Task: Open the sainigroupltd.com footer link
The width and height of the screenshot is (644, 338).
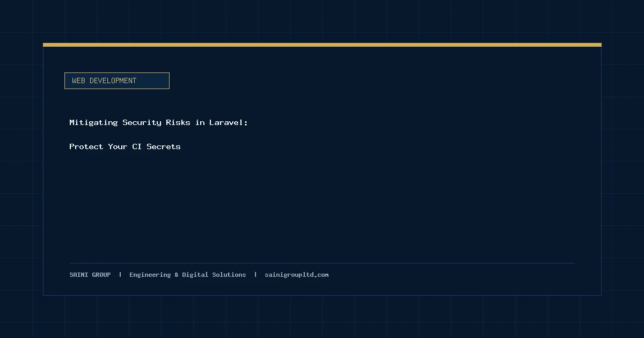Action: click(x=297, y=275)
